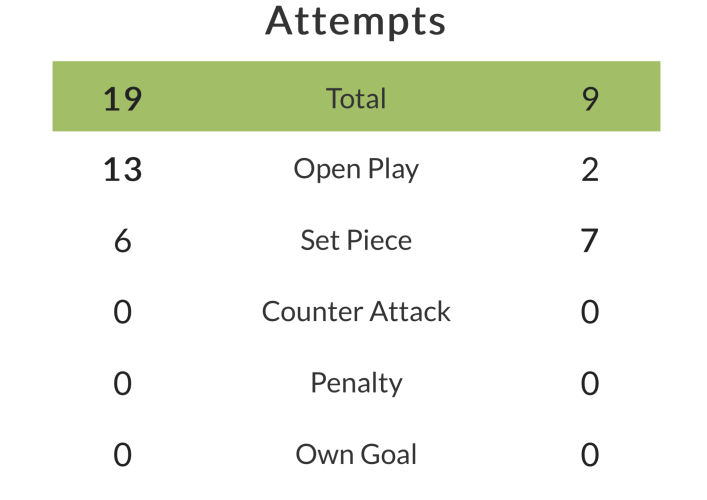Select the Open Play value 2

[x=590, y=170]
